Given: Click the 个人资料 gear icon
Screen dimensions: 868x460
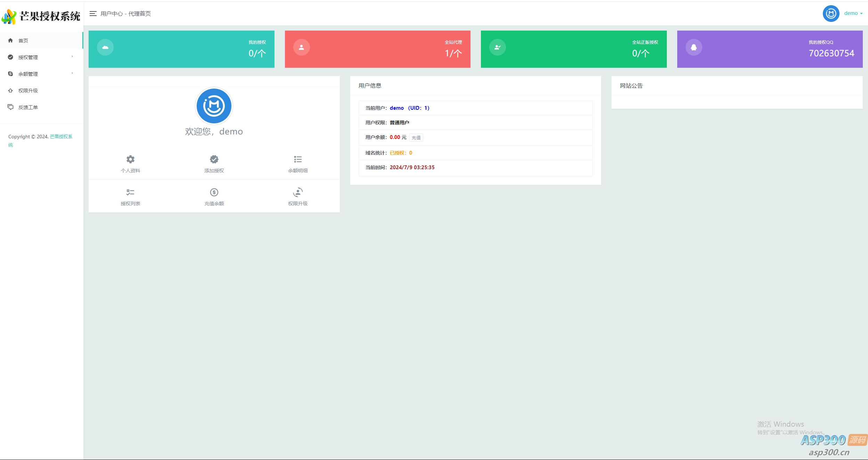Looking at the screenshot, I should point(130,159).
